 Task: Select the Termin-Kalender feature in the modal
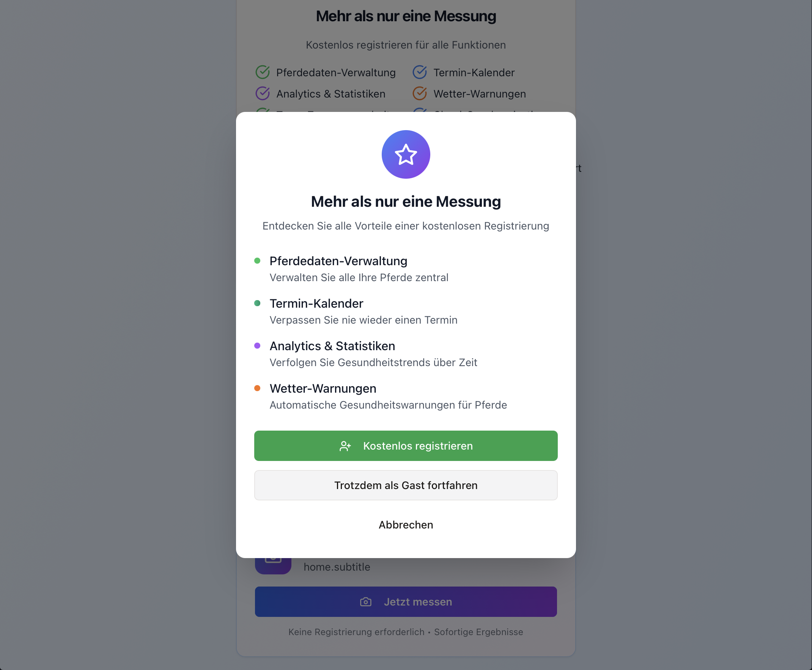(x=316, y=304)
